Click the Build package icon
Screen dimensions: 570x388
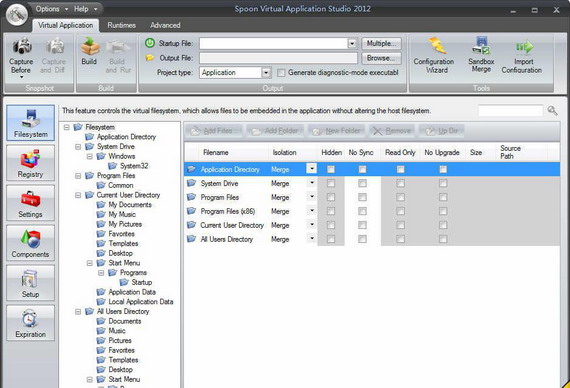[x=89, y=46]
